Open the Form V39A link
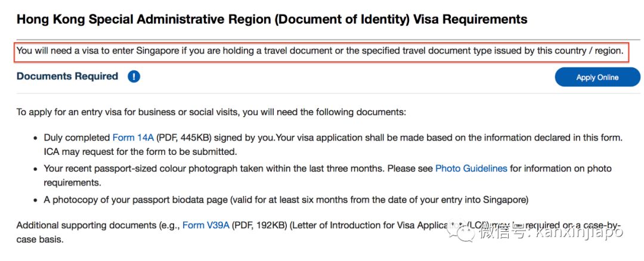The width and height of the screenshot is (644, 261). [206, 225]
